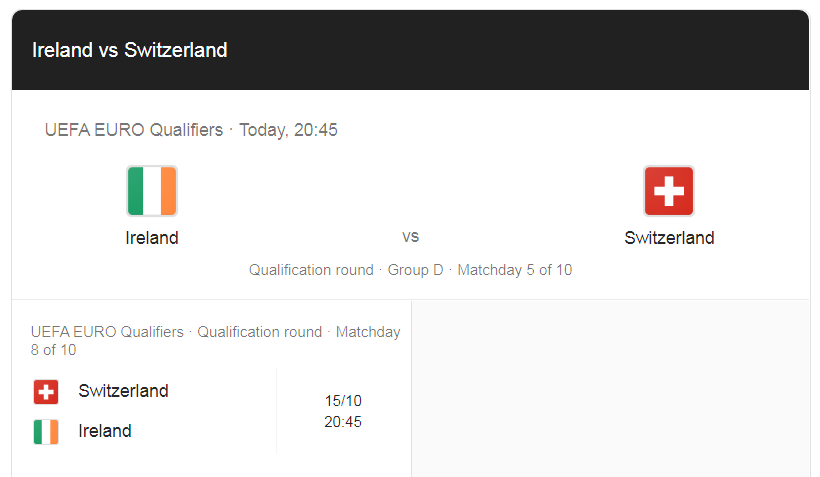Viewport: 820px width, 477px height.
Task: Select Switzerland in the Matchday 8 fixture
Action: [x=123, y=391]
